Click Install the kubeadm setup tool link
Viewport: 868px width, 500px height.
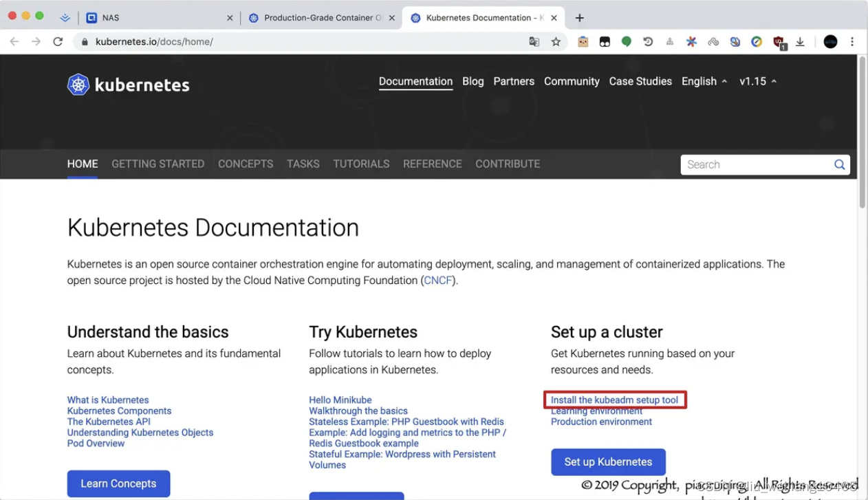(x=614, y=400)
